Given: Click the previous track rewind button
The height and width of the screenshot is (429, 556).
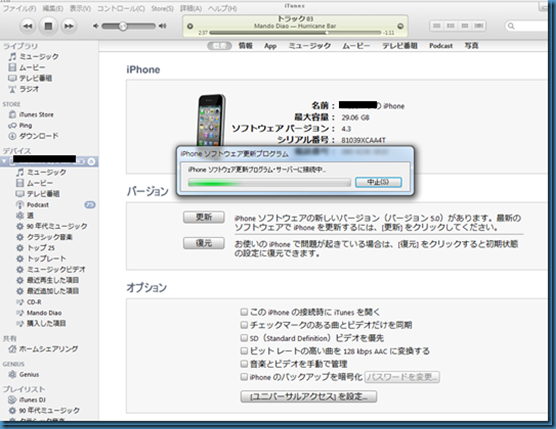Looking at the screenshot, I should pos(28,26).
